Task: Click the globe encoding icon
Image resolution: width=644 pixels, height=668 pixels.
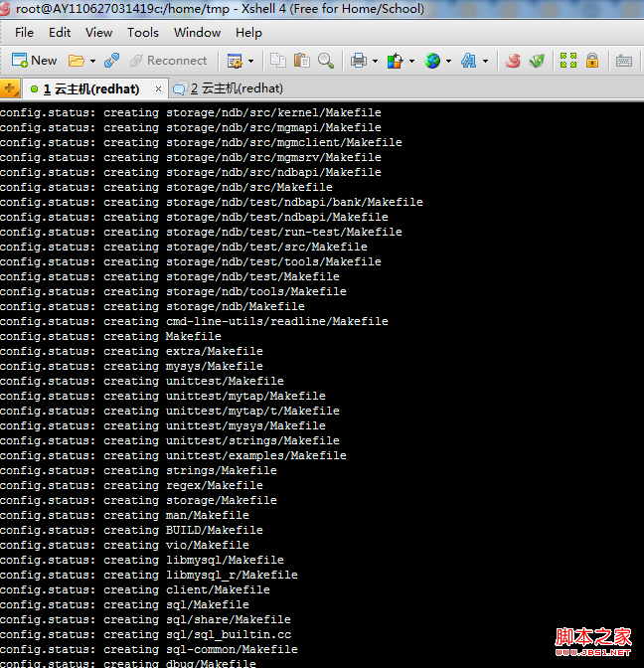Action: pos(432,60)
